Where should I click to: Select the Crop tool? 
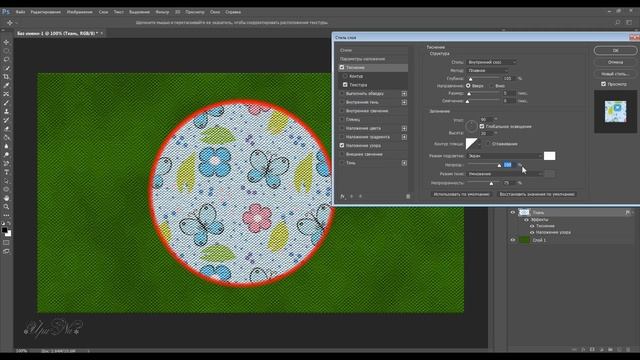click(6, 77)
